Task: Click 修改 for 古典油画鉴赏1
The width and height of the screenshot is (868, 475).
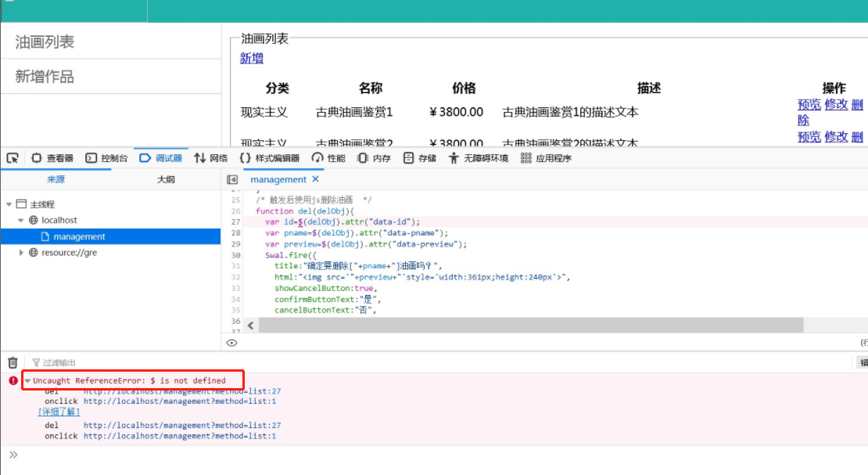Action: [x=836, y=104]
